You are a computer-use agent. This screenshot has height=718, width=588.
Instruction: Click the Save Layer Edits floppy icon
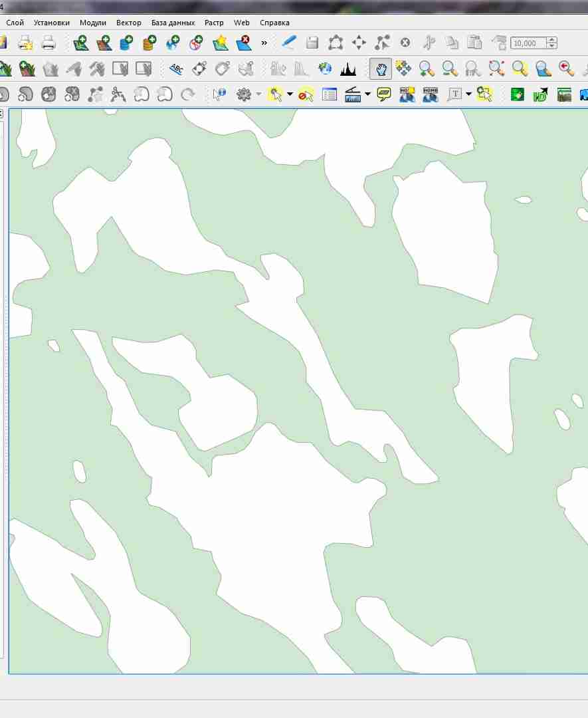pyautogui.click(x=312, y=43)
